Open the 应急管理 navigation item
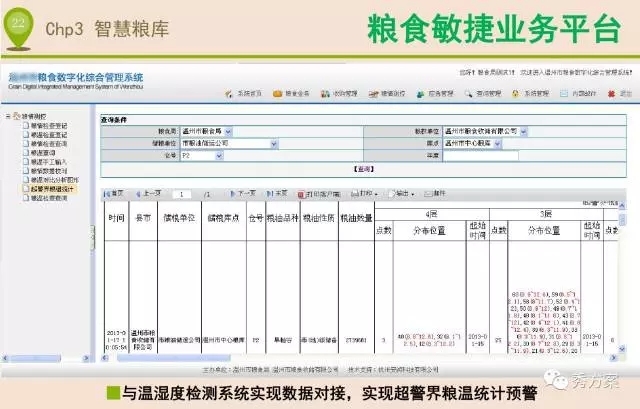640x409 pixels. coord(435,93)
